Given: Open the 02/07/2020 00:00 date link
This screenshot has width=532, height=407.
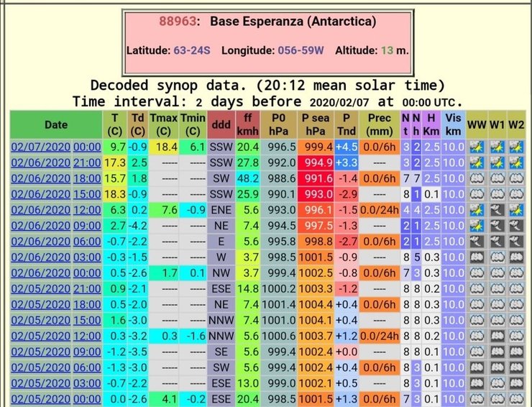Looking at the screenshot, I should pyautogui.click(x=55, y=147).
